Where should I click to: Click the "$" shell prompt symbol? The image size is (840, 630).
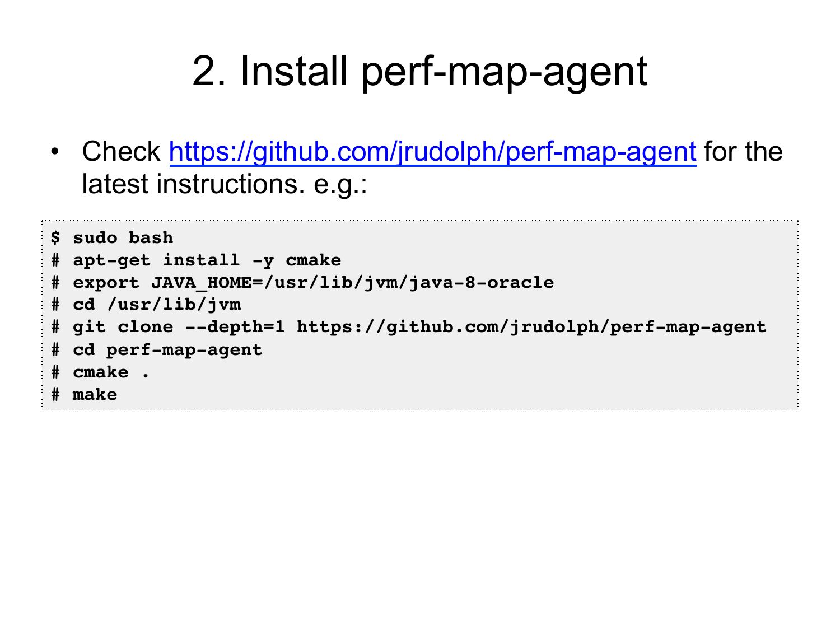point(55,238)
